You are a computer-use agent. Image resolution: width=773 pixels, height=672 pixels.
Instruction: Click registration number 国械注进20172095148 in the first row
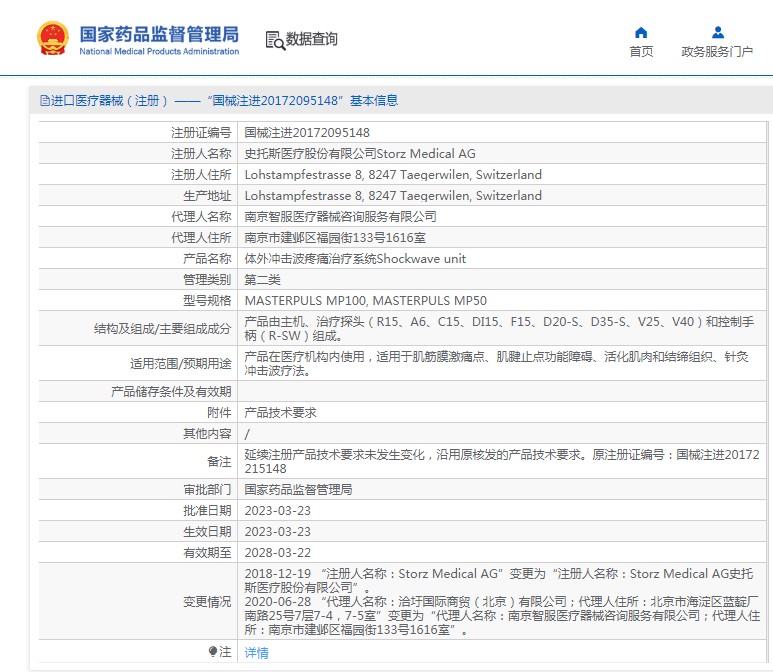[307, 132]
